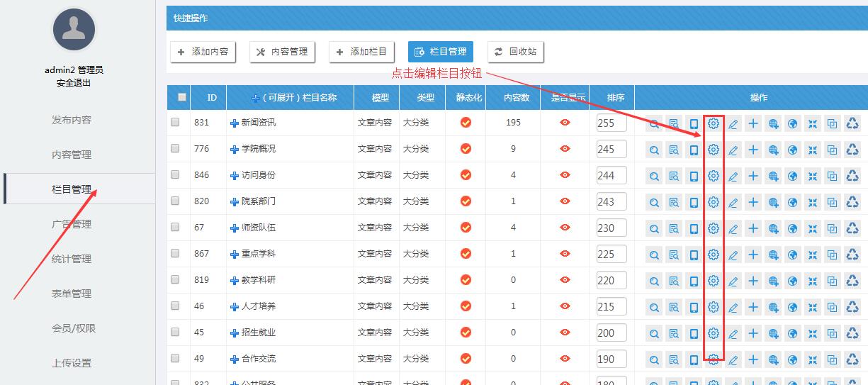
Task: Click the recycle icon for 院系部门
Action: pyautogui.click(x=852, y=202)
